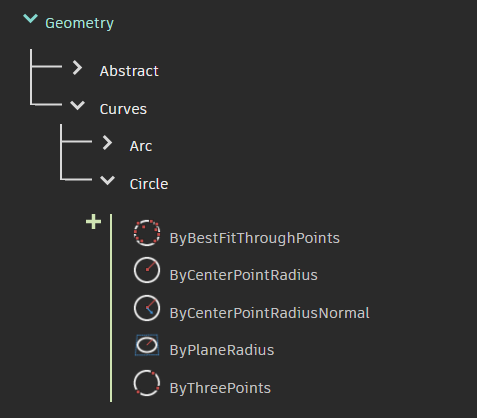Click the green plus create icon
The height and width of the screenshot is (418, 477).
click(x=93, y=222)
